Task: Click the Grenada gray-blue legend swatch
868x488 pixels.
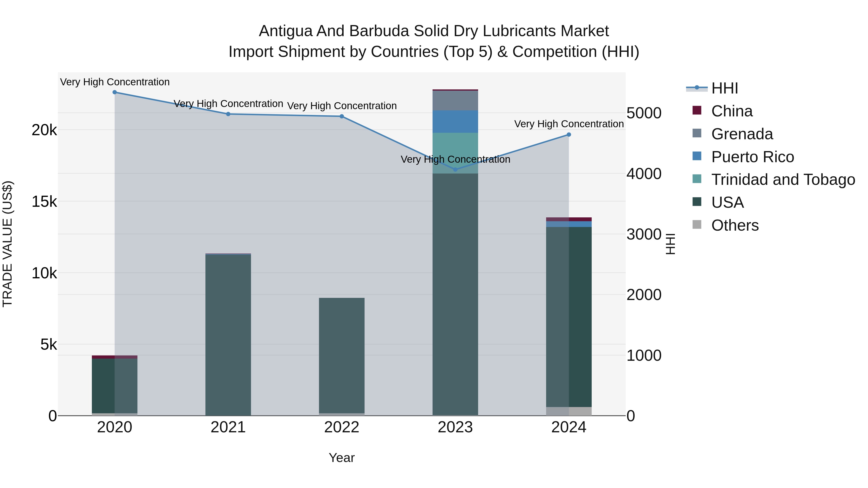Action: point(697,133)
